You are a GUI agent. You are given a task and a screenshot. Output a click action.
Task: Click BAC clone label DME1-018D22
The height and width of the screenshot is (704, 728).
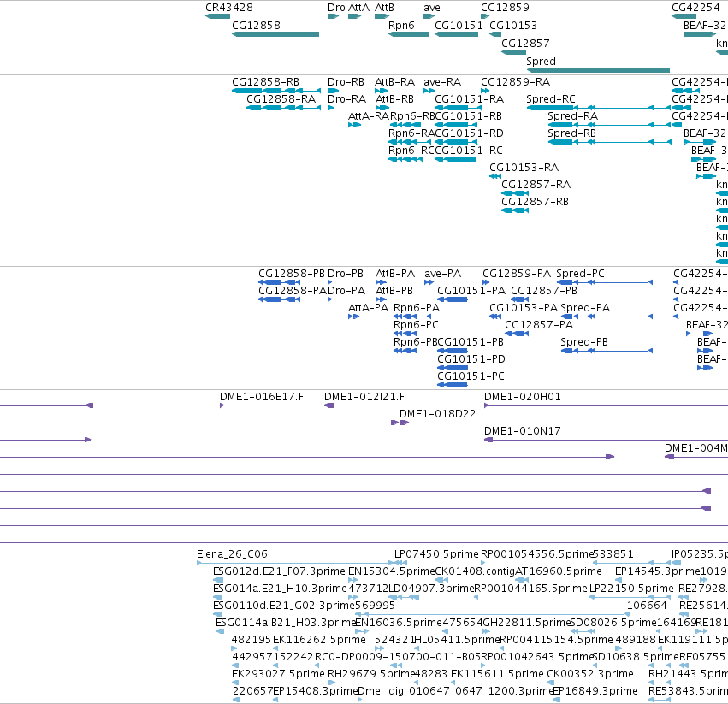pos(437,414)
